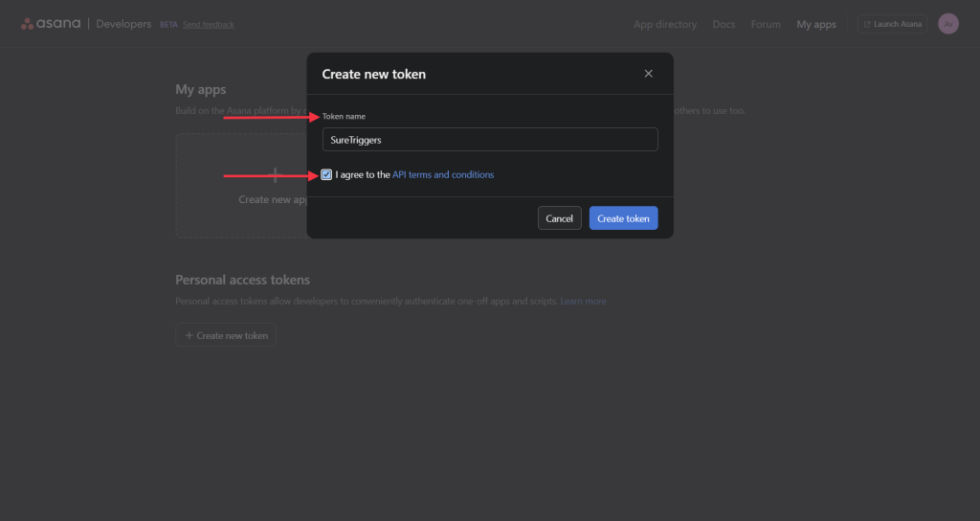Screen dimensions: 980x521
Task: Open the Forum navigation link
Action: [x=766, y=24]
